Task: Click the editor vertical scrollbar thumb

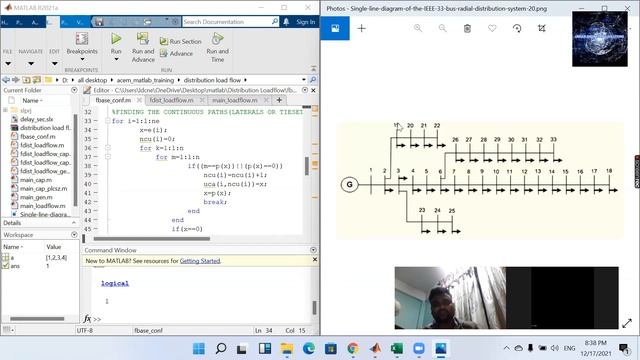Action: tap(307, 166)
